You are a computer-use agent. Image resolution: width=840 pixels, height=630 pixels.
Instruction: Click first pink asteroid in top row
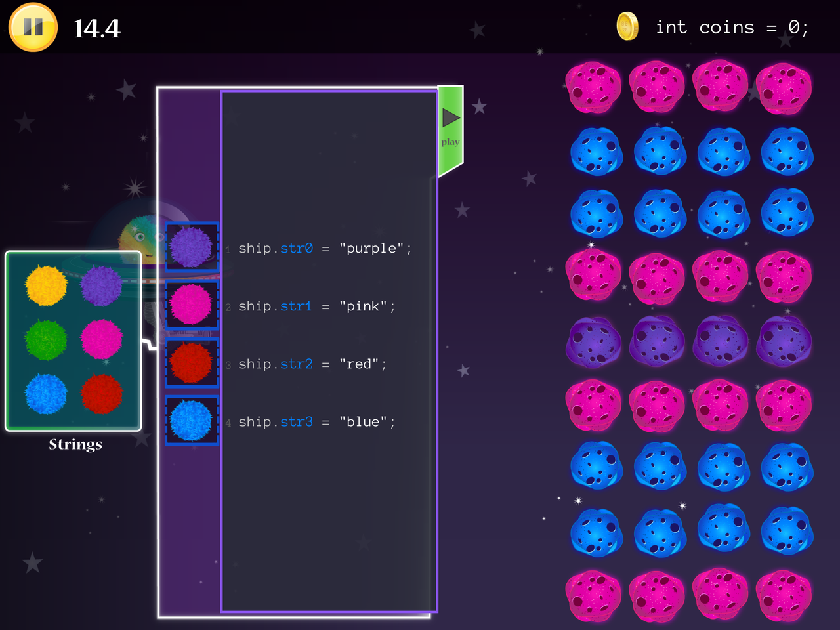(593, 87)
